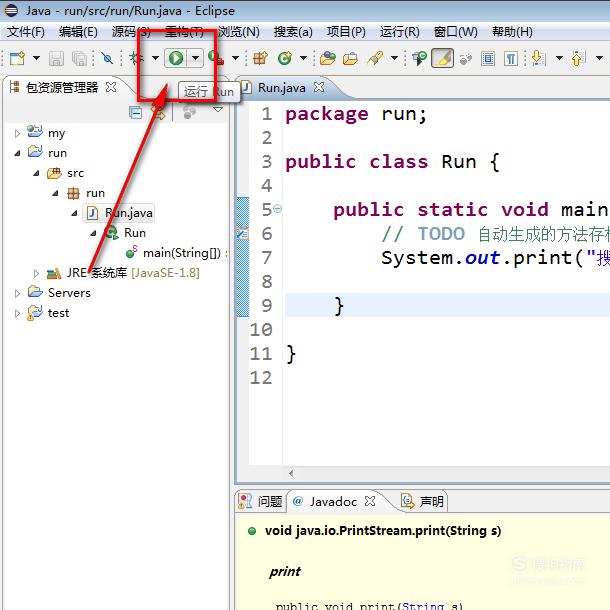The width and height of the screenshot is (610, 610).
Task: Click the Save All icon
Action: coord(80,59)
